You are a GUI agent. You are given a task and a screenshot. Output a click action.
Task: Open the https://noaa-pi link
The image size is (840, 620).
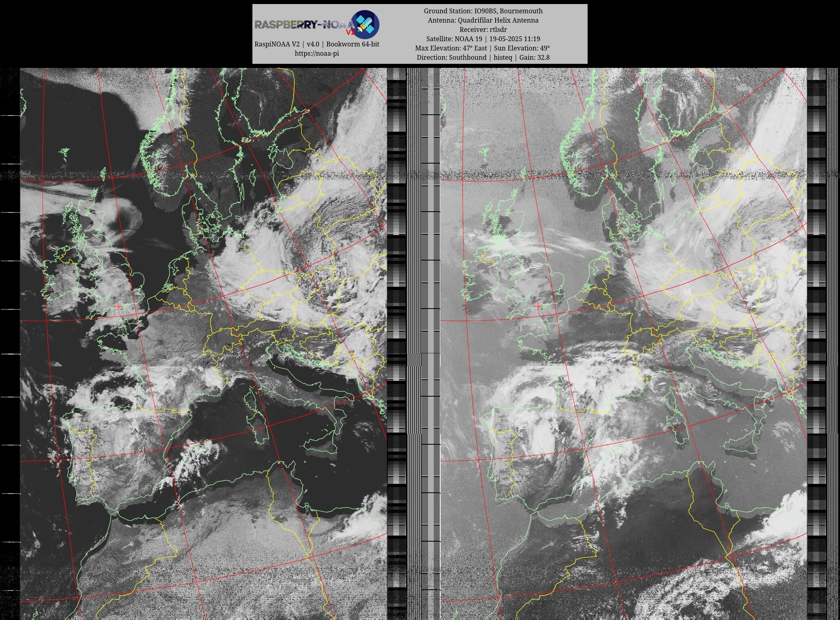[317, 53]
